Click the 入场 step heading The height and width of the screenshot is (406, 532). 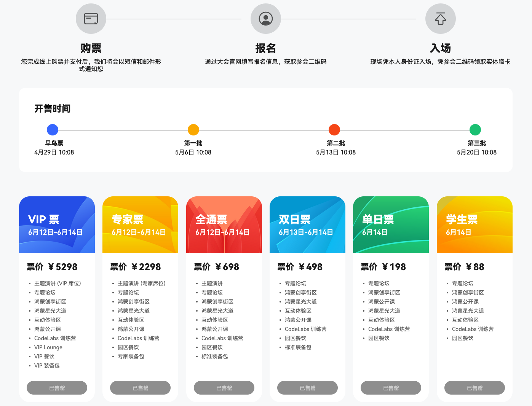(441, 48)
